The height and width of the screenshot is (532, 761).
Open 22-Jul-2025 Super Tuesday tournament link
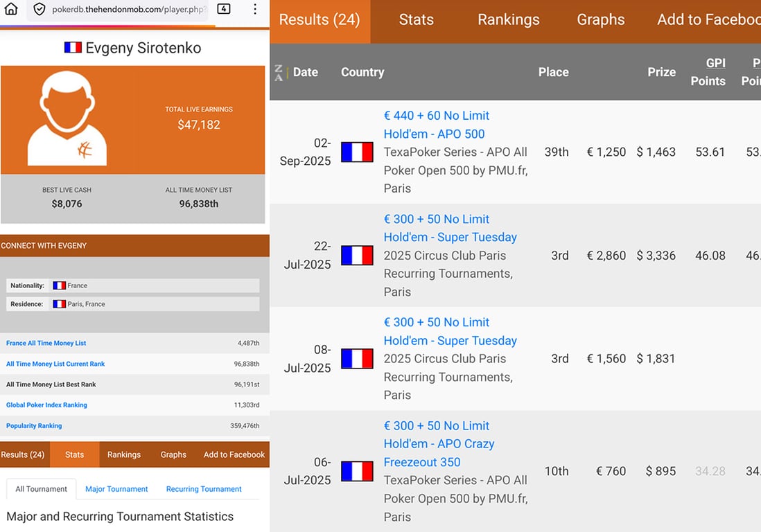point(450,228)
